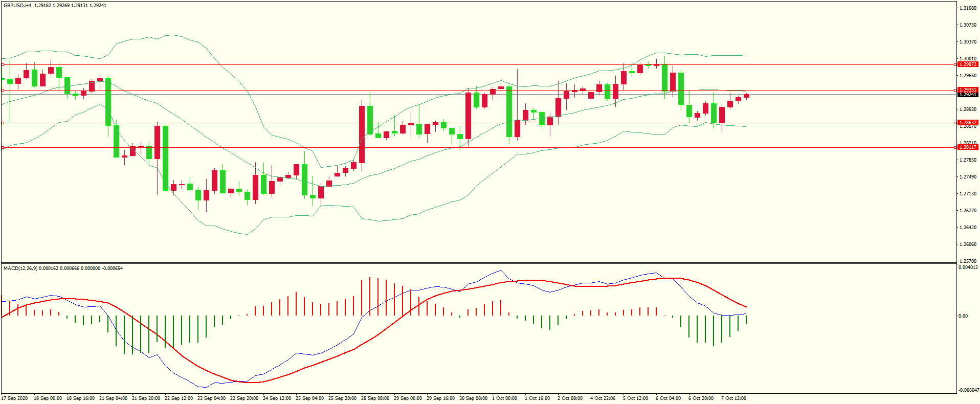Click the 4 Oct 22:06 time label
This screenshot has height=404, width=980.
click(x=603, y=398)
